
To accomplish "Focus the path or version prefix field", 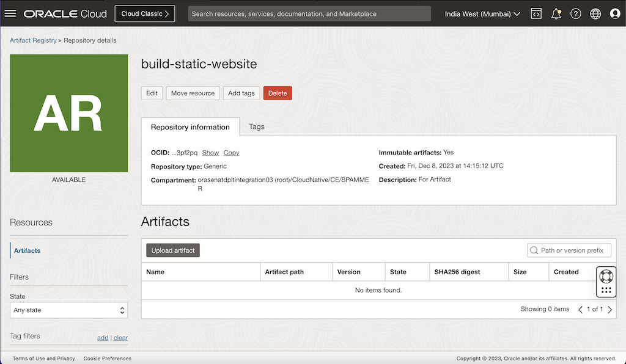I will pyautogui.click(x=572, y=250).
